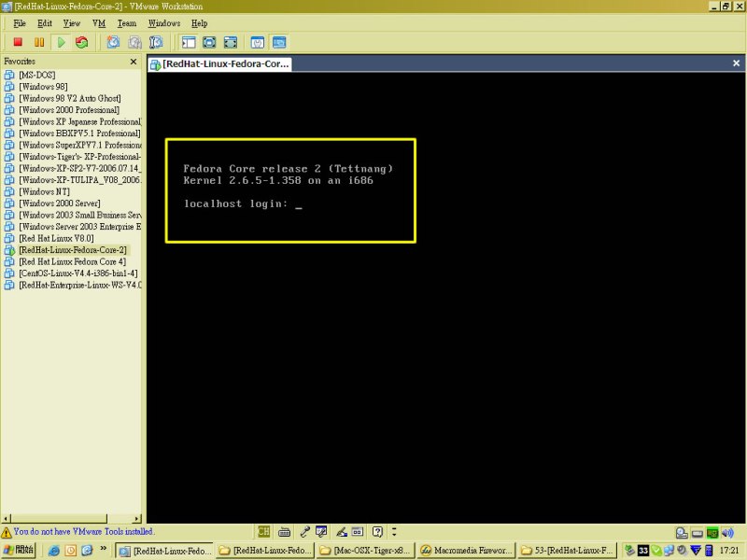Image resolution: width=747 pixels, height=560 pixels.
Task: Switch to Console view using the toolbar icon
Action: (x=279, y=42)
